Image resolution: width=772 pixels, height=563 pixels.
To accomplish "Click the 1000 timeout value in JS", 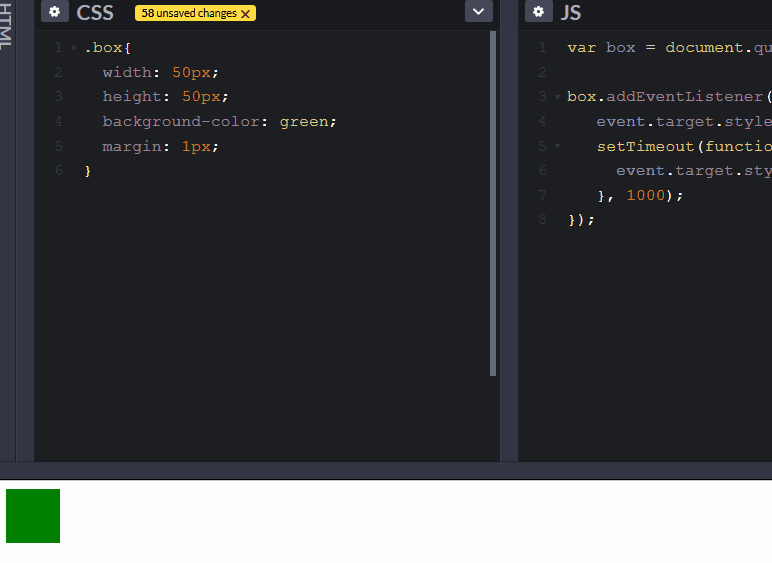I will tap(645, 195).
